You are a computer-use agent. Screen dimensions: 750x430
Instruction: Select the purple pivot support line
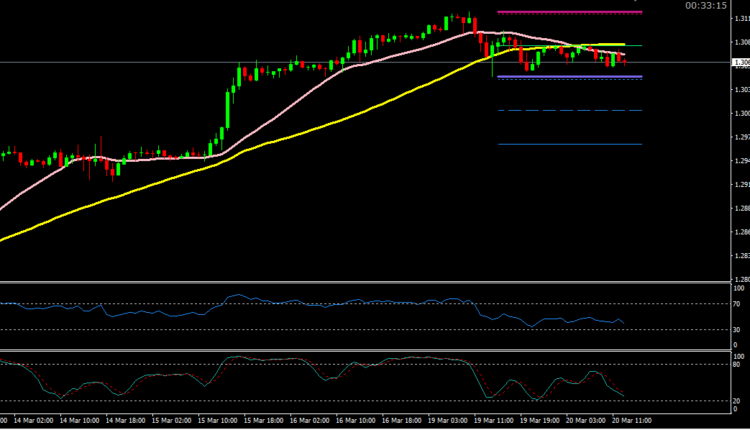569,77
